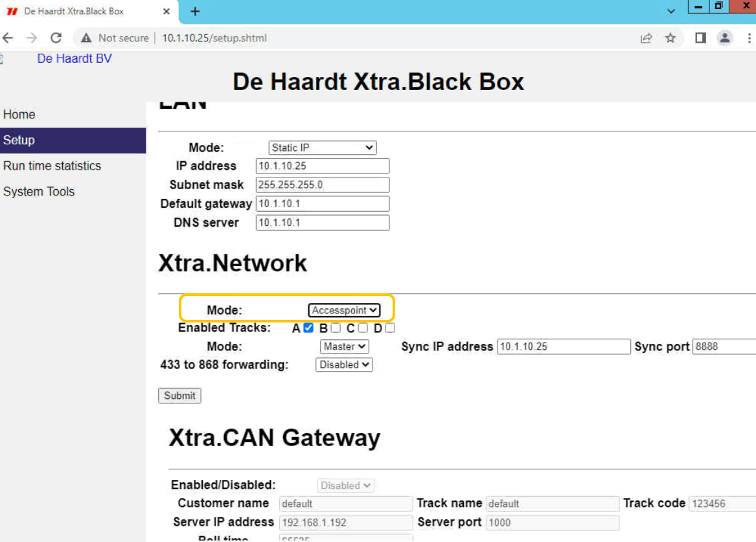Open the De Haardt BV link
The image size is (756, 542).
click(74, 58)
